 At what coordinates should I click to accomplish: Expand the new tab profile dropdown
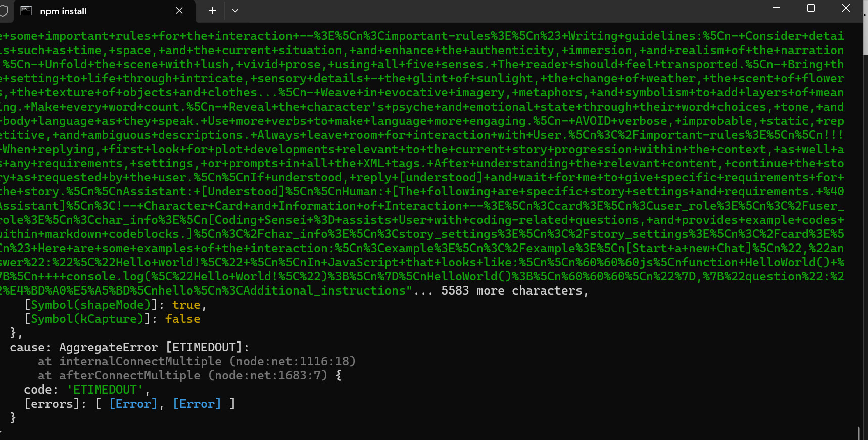[x=235, y=11]
